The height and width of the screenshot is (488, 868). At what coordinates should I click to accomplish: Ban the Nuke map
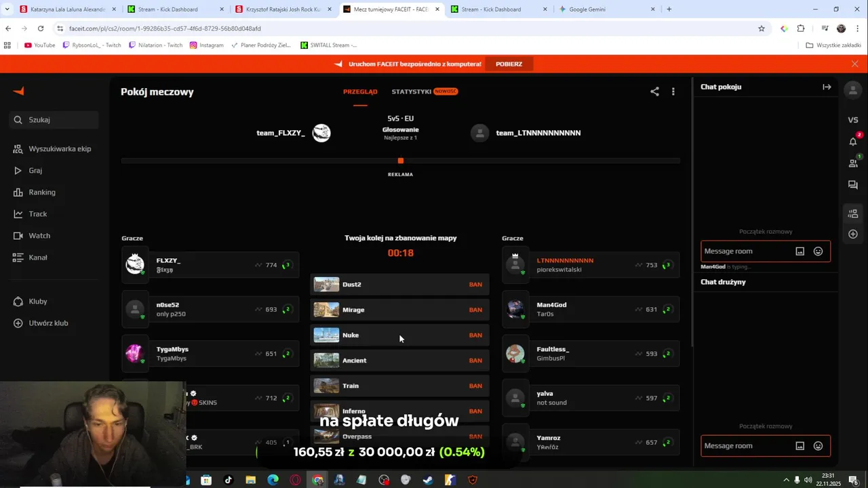click(x=475, y=335)
